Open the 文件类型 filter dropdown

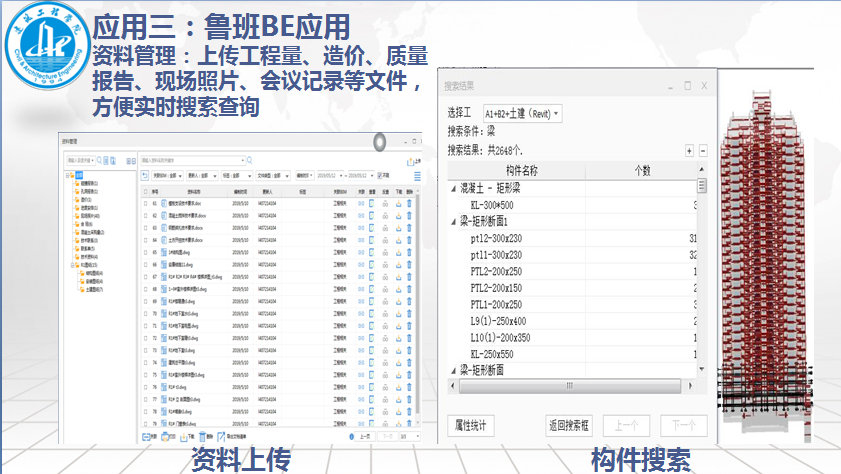tap(273, 175)
